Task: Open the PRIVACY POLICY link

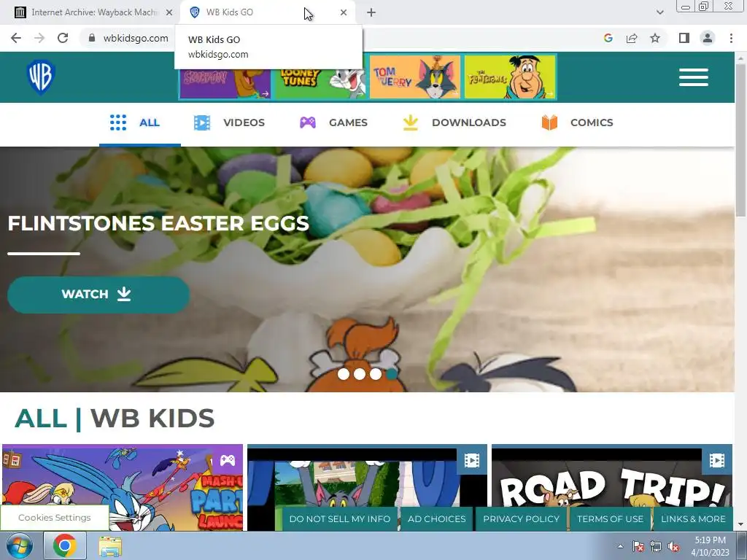Action: [x=521, y=519]
